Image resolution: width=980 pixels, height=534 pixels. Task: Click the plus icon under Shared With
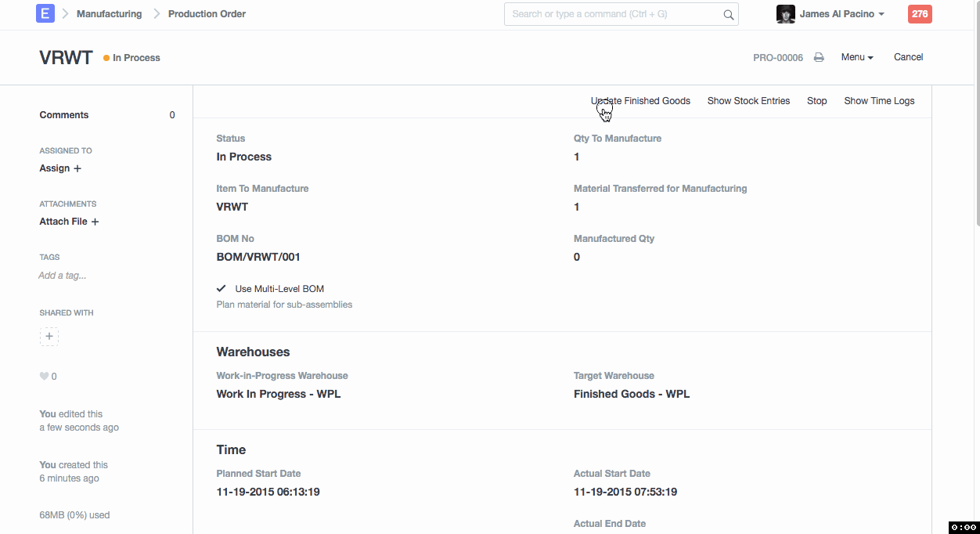49,337
